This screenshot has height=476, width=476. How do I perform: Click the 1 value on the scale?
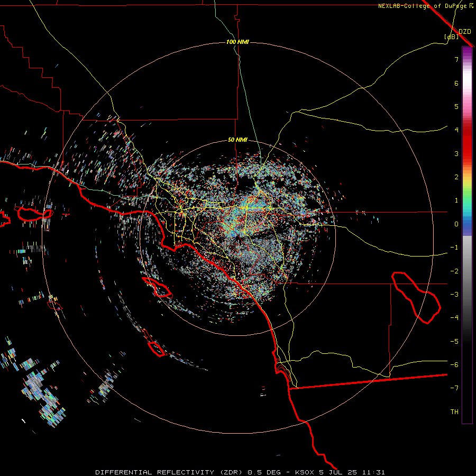456,200
